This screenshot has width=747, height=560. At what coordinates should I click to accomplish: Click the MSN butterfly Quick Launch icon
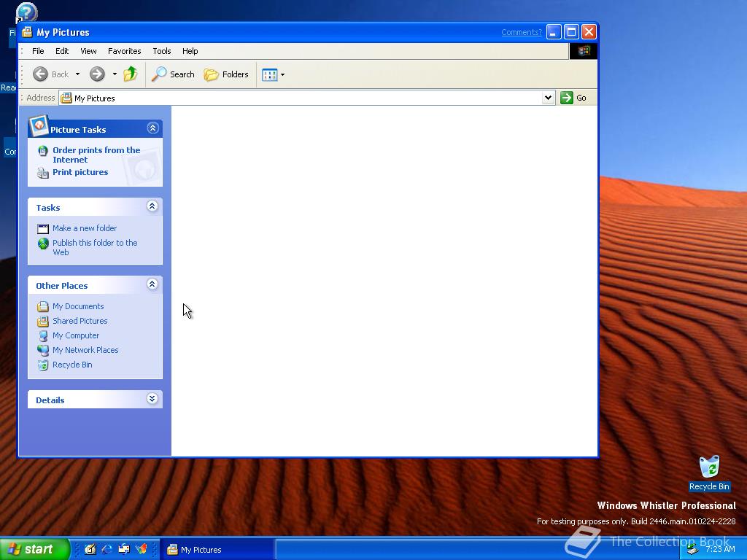click(142, 549)
